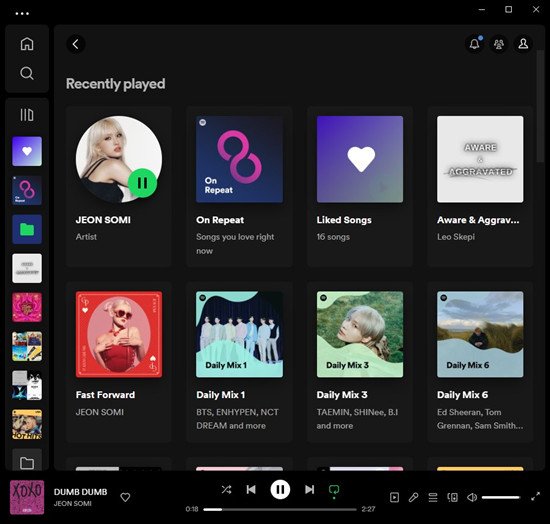Open the gray folder at sidebar bottom
The width and height of the screenshot is (550, 524).
[27, 460]
